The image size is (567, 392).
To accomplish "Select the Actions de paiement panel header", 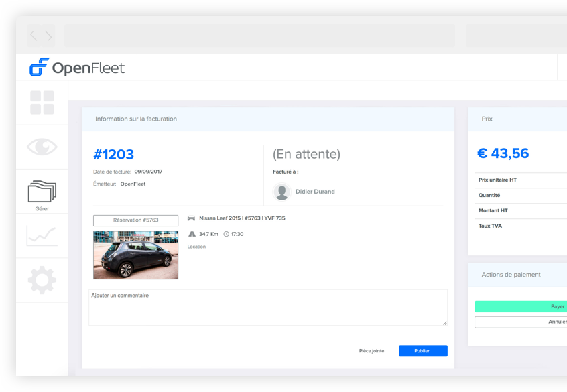I will click(x=513, y=275).
